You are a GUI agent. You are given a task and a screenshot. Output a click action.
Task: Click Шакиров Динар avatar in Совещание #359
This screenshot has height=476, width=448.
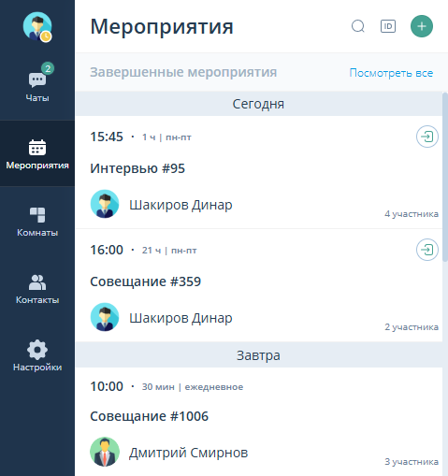coord(105,317)
